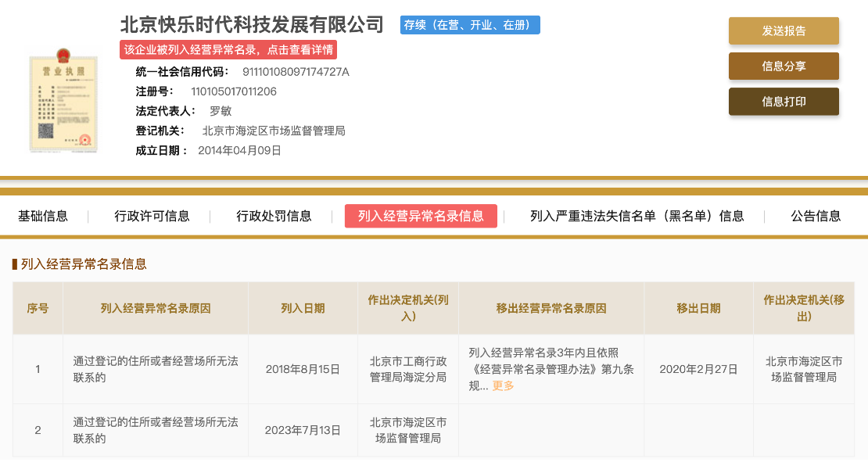Click the 信息分享 button
This screenshot has width=868, height=473.
point(784,66)
